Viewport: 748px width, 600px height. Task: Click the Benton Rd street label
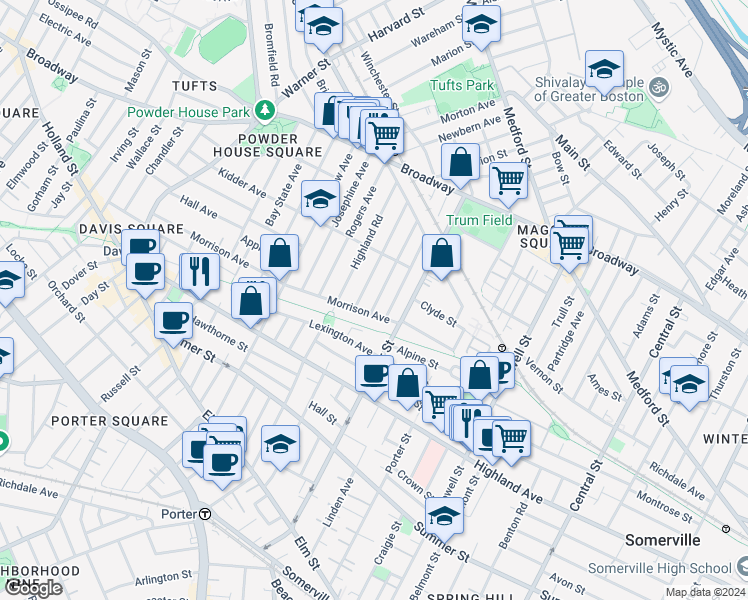[513, 526]
